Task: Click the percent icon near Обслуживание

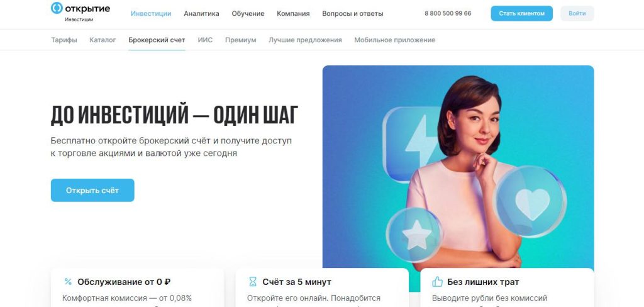Action: [68, 281]
